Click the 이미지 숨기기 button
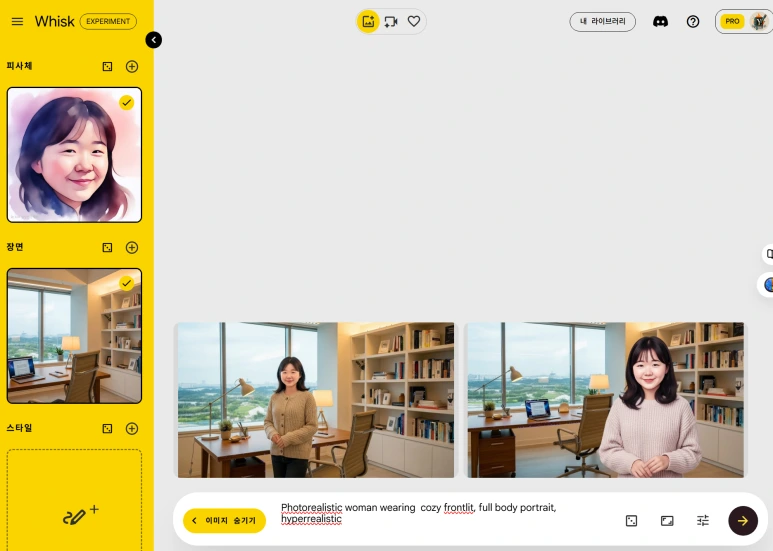 pyautogui.click(x=224, y=521)
